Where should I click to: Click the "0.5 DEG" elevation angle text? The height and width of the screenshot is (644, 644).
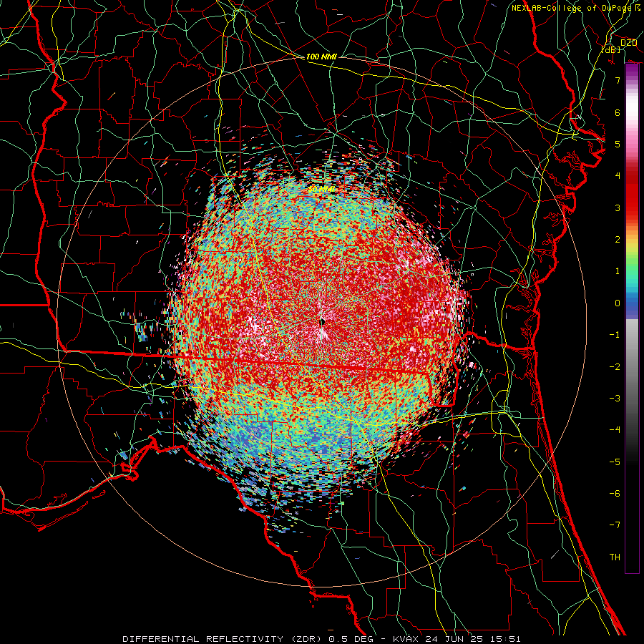coord(351,639)
